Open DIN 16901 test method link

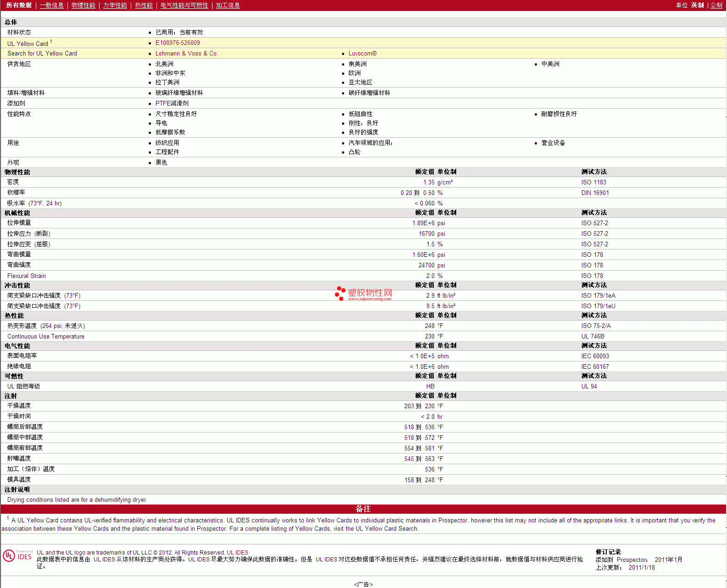[595, 193]
